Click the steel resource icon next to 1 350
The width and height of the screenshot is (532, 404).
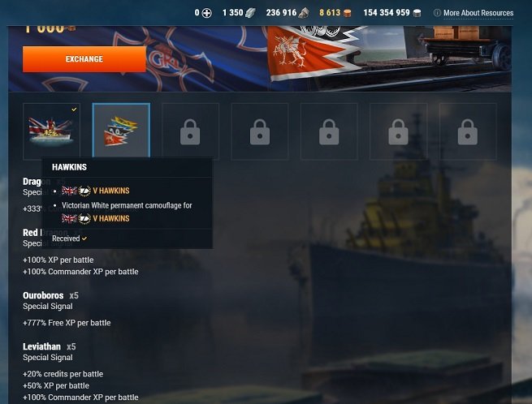250,13
